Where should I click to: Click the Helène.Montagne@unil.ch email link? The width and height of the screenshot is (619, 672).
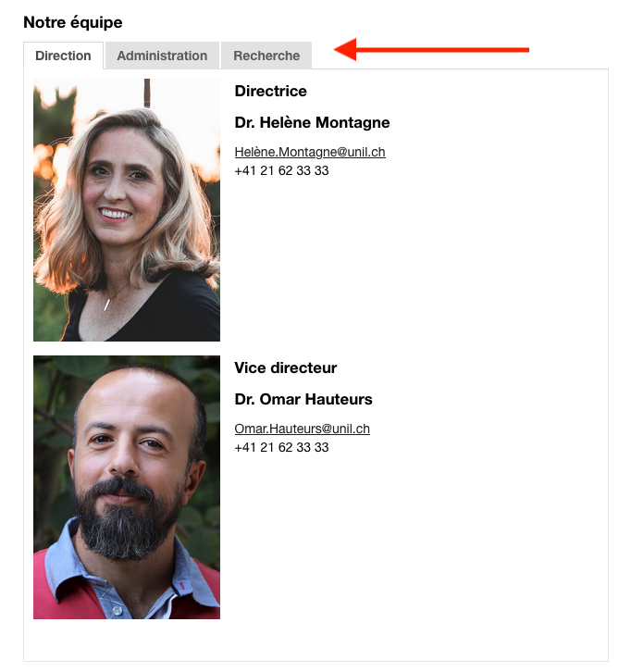pos(310,152)
